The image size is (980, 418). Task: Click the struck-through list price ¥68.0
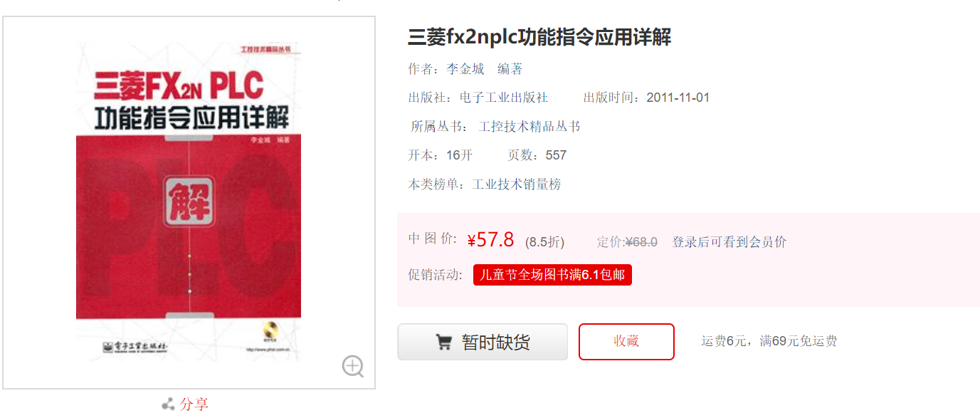(x=641, y=242)
